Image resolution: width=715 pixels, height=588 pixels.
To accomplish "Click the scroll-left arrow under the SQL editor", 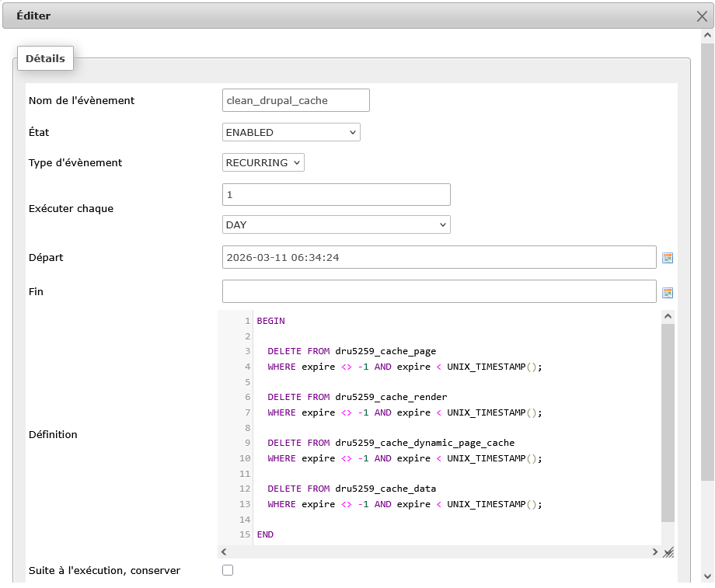I will tap(224, 551).
